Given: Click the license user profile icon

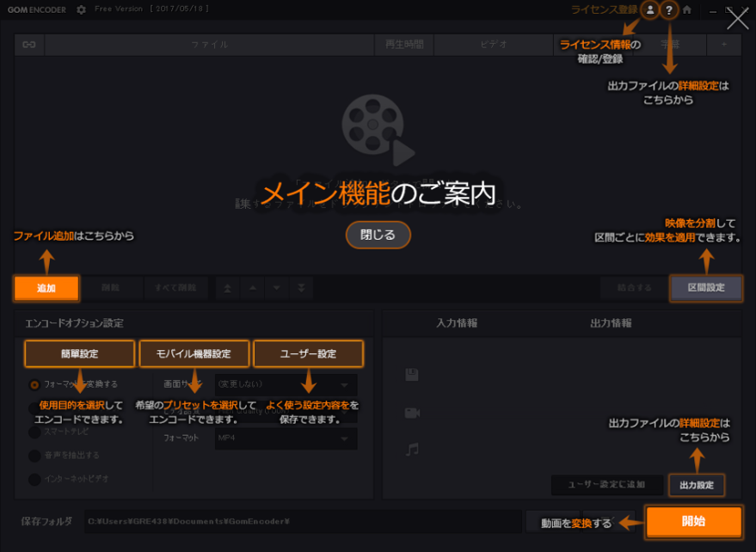Looking at the screenshot, I should [x=650, y=9].
